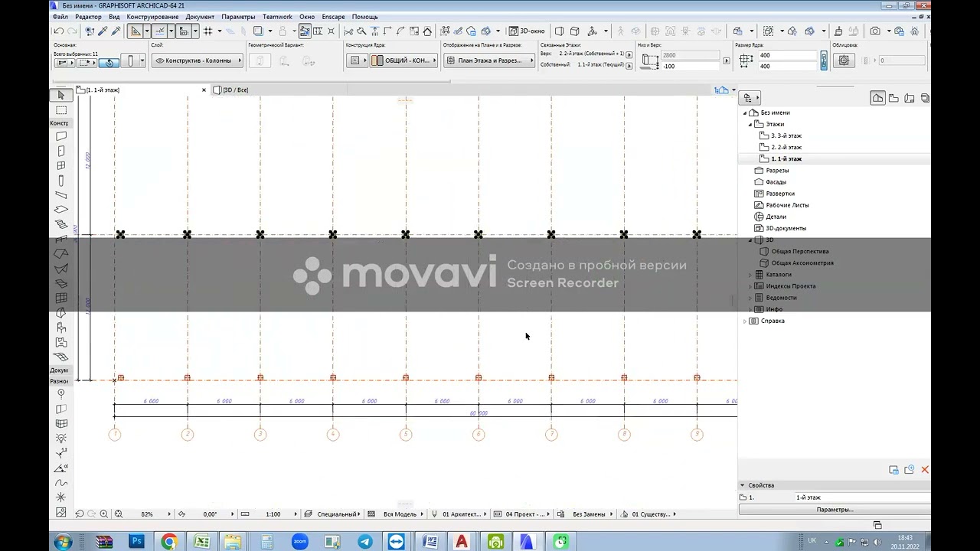This screenshot has height=551, width=980.
Task: Select the Window tool in toolbox
Action: (x=60, y=165)
